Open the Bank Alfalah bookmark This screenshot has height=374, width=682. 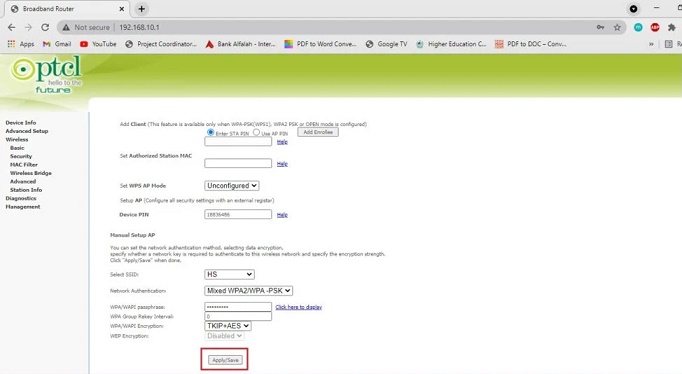(240, 44)
